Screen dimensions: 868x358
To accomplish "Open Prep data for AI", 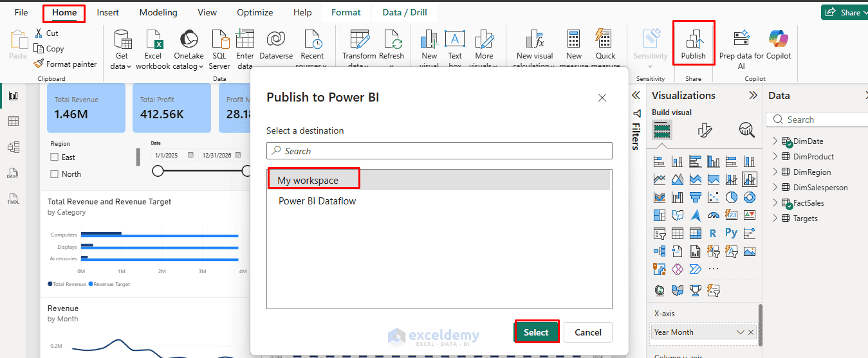I will pyautogui.click(x=741, y=48).
